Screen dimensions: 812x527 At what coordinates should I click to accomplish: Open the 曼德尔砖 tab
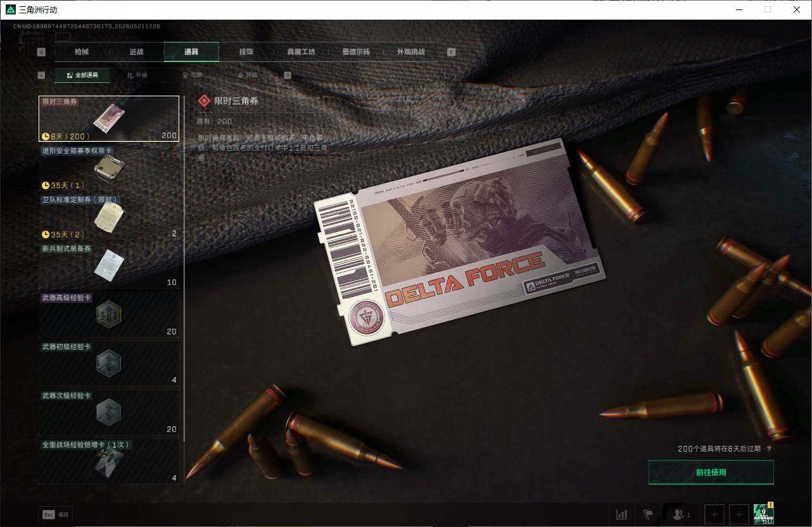[356, 52]
